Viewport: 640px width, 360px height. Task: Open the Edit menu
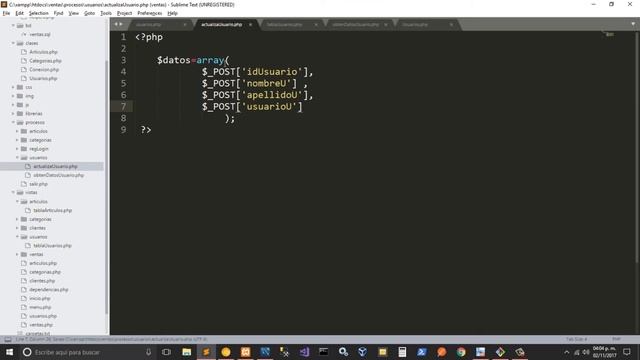19,13
